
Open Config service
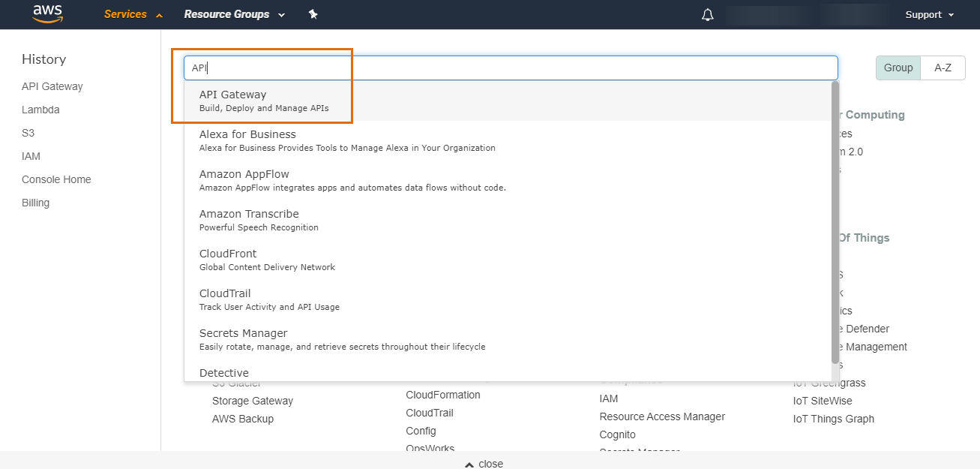(421, 431)
